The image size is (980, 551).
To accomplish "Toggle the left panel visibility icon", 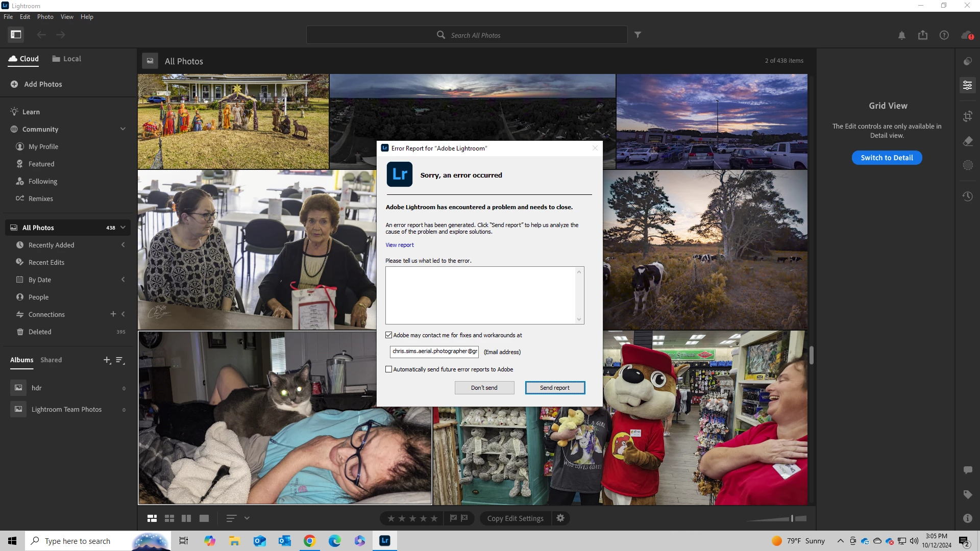I will pyautogui.click(x=16, y=35).
